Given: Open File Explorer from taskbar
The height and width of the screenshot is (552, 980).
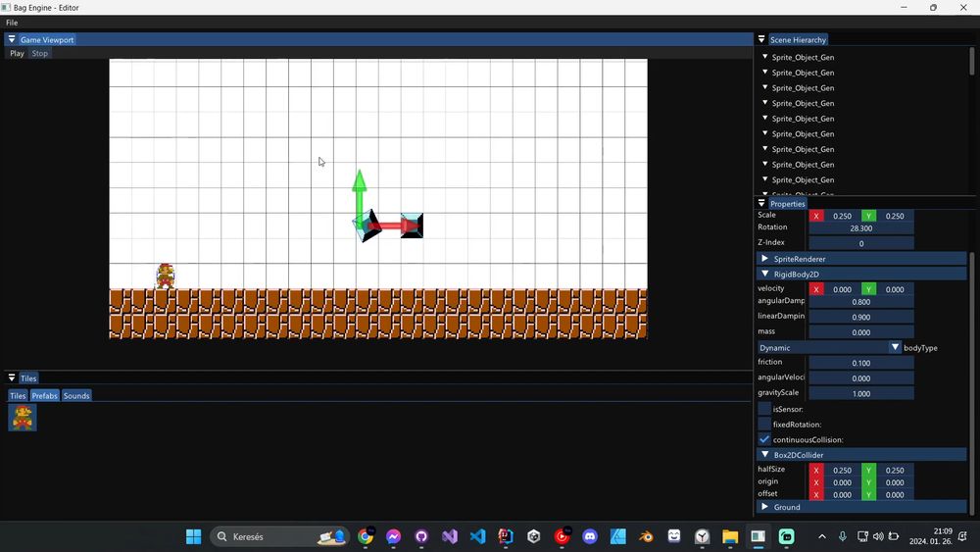Looking at the screenshot, I should [730, 536].
